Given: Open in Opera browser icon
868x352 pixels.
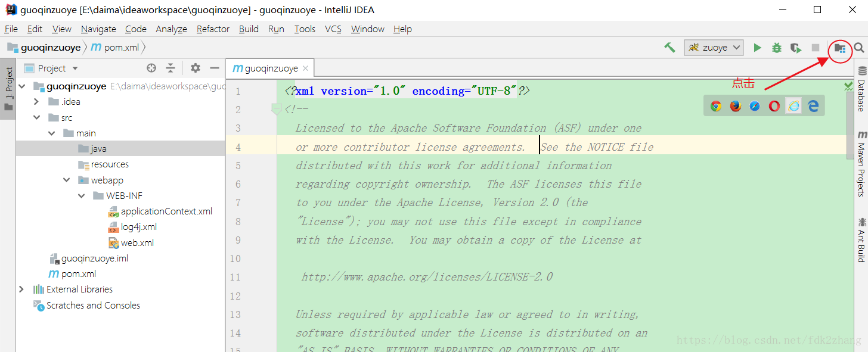Looking at the screenshot, I should 774,106.
